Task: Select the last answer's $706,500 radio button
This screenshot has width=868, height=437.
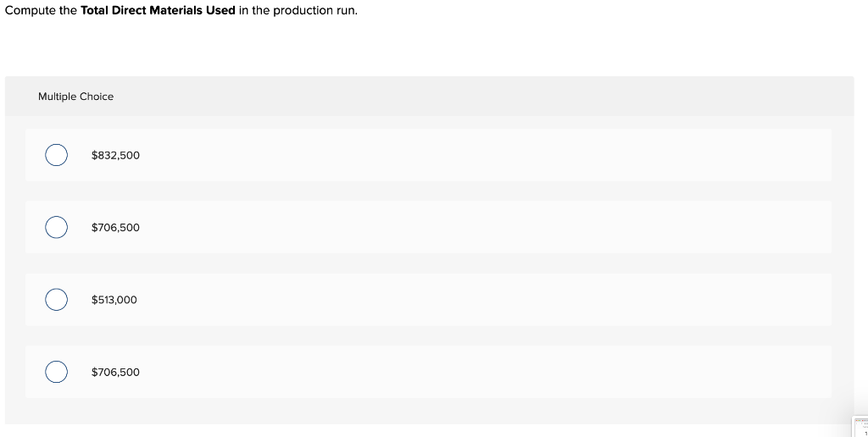Action: 56,372
